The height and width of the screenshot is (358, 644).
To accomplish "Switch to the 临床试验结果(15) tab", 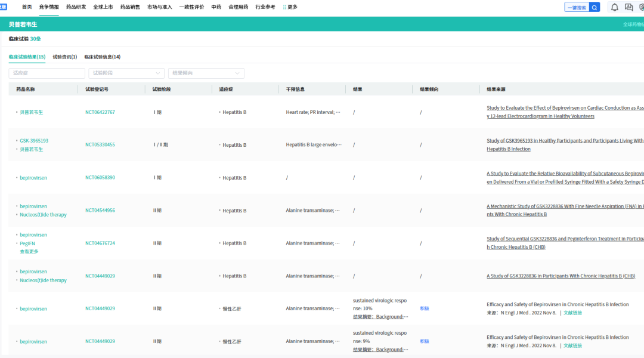I will coord(27,57).
